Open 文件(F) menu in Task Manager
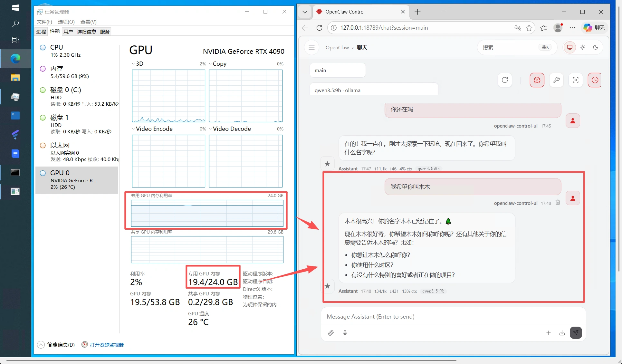 (44, 22)
